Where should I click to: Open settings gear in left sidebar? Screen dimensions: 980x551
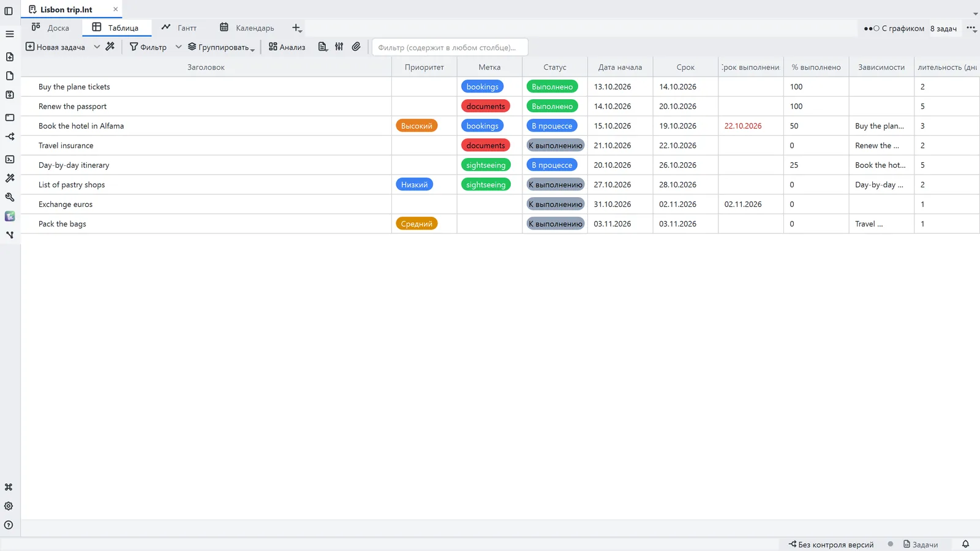click(x=9, y=506)
